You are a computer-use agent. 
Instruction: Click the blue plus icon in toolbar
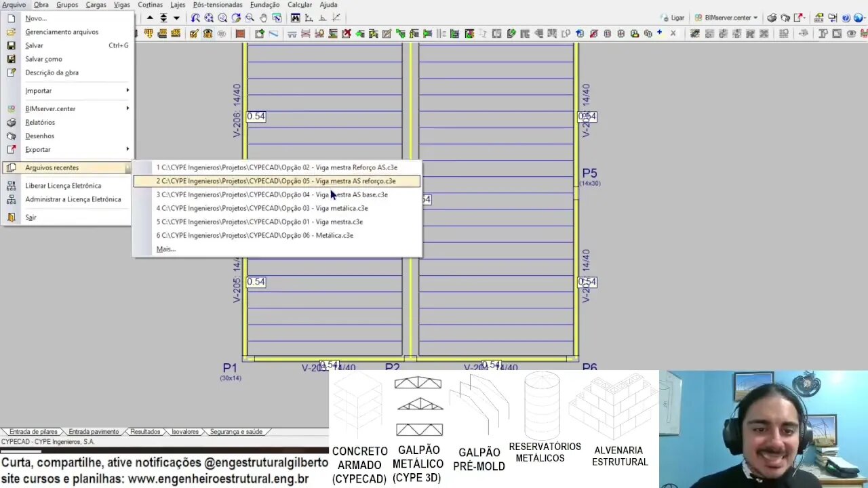tap(659, 33)
